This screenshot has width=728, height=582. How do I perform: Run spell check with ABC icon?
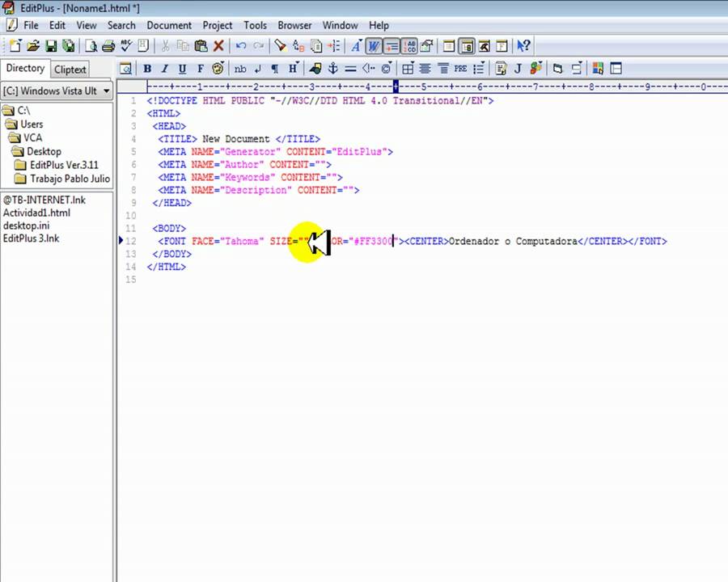126,46
